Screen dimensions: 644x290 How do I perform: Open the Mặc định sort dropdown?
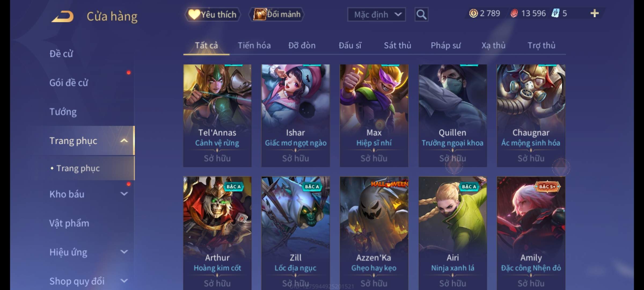coord(376,14)
